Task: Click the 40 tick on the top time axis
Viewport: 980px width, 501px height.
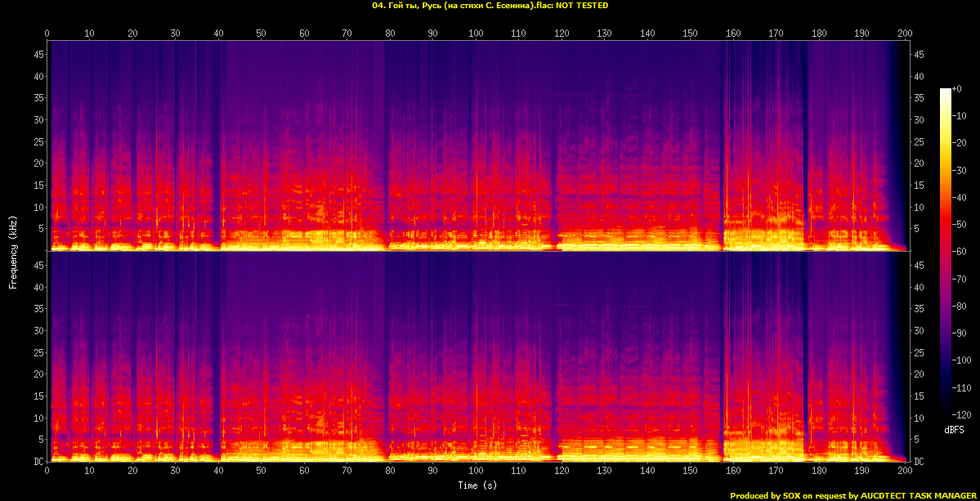Action: 218,34
